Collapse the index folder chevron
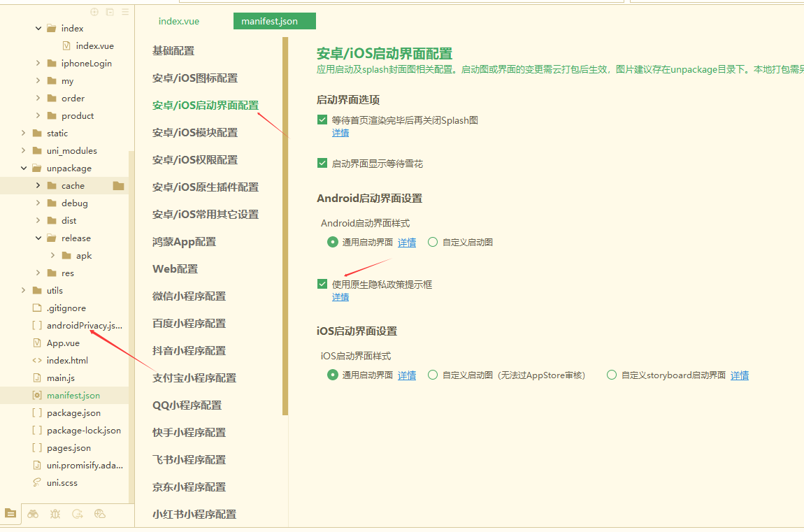 38,28
